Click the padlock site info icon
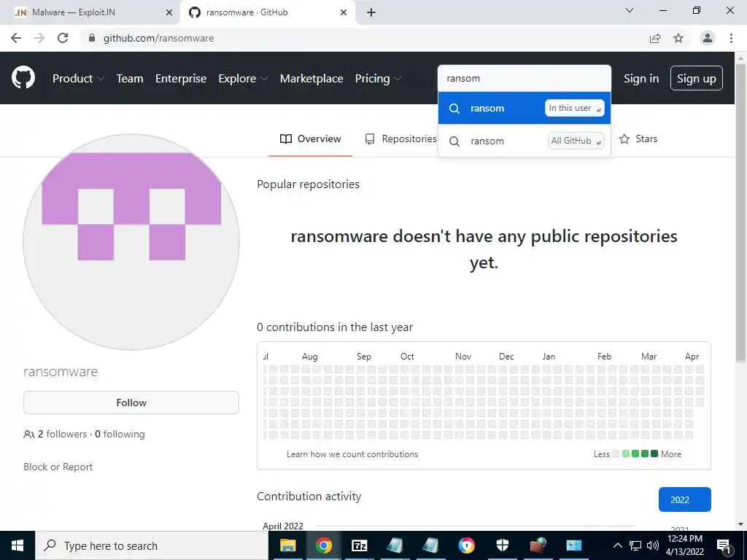 93,38
